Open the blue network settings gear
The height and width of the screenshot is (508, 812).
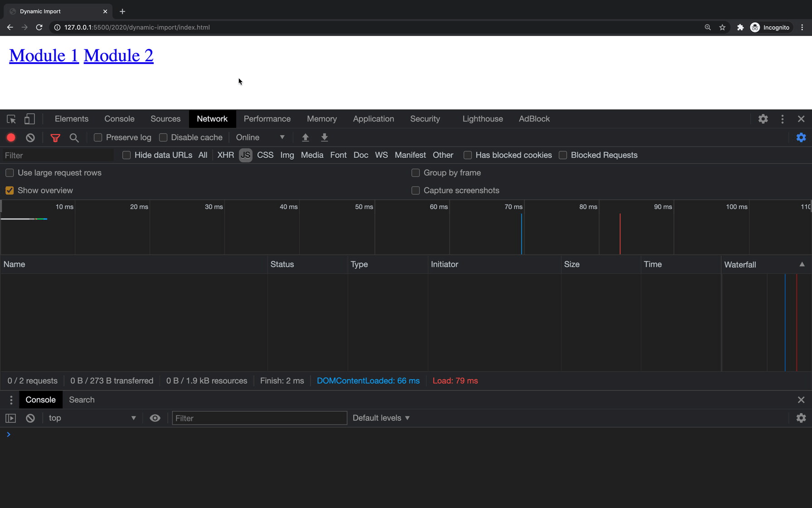pyautogui.click(x=801, y=137)
